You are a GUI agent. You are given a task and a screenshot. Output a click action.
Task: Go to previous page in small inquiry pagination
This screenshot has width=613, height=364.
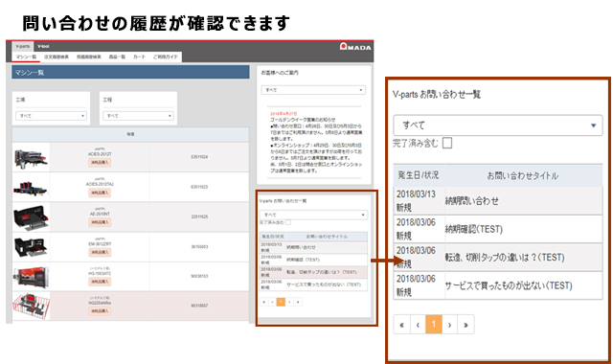tap(272, 302)
